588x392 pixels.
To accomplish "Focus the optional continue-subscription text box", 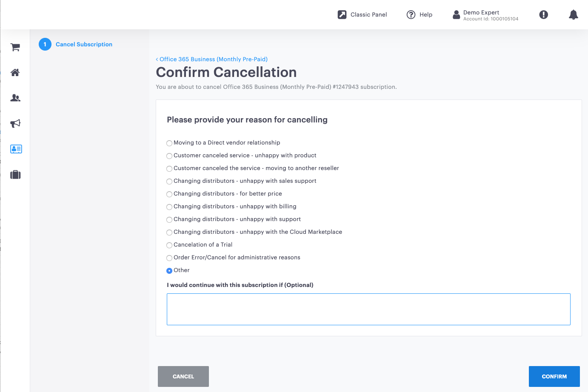I will click(368, 309).
